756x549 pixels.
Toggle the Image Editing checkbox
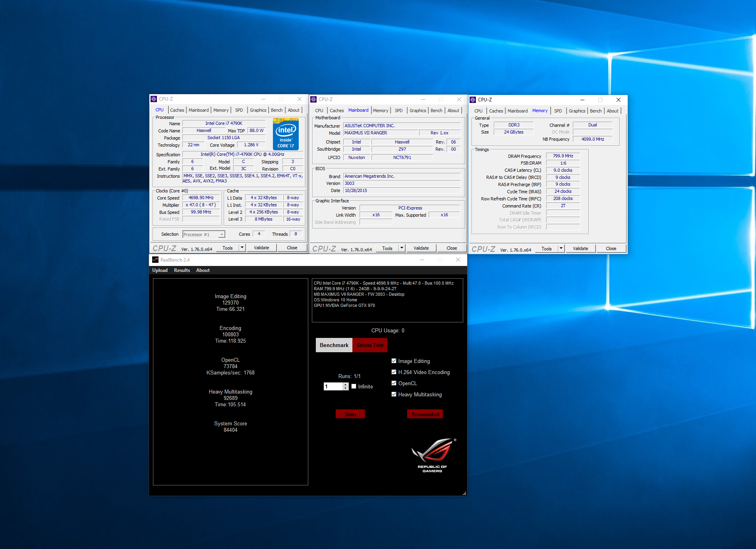394,361
